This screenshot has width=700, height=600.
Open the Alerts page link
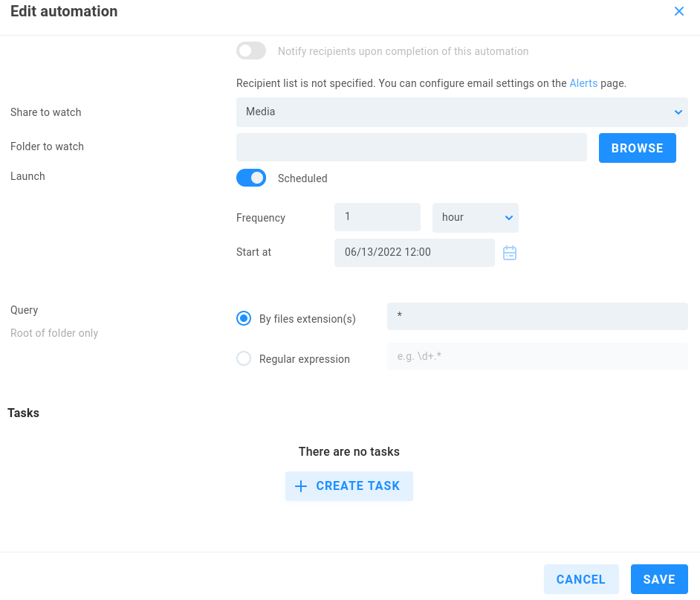click(x=583, y=83)
